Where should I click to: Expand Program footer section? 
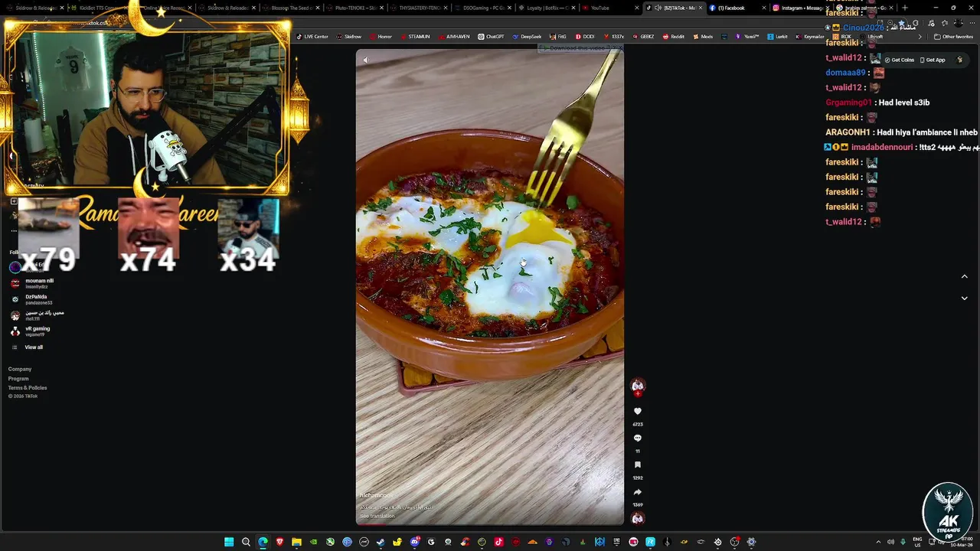click(x=18, y=379)
